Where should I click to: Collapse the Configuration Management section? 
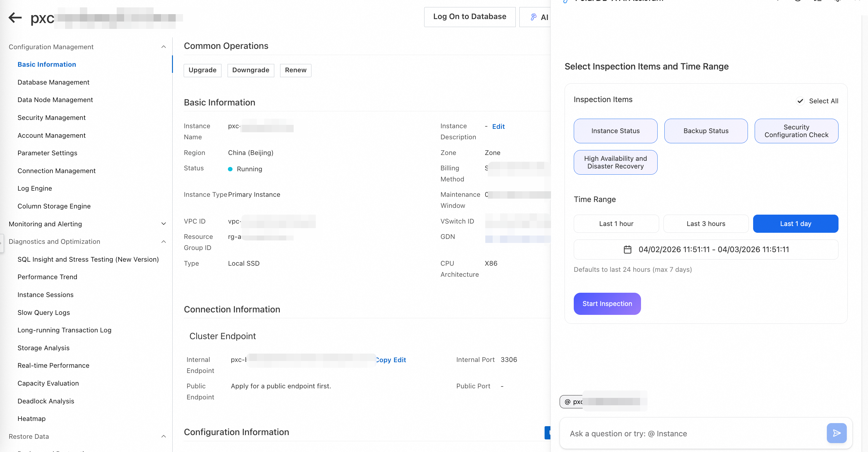[163, 47]
